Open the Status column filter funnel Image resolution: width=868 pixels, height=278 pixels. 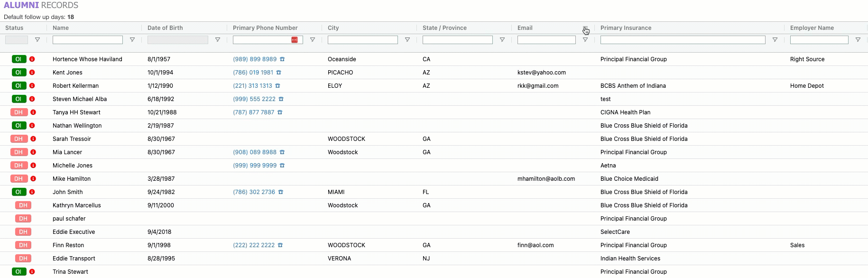click(37, 40)
